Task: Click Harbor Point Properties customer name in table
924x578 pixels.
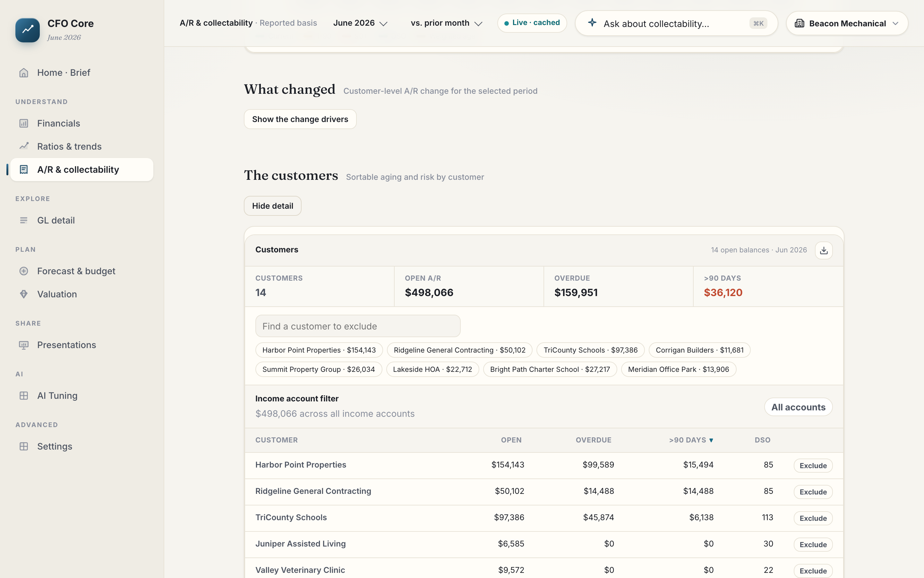Action: pos(301,465)
